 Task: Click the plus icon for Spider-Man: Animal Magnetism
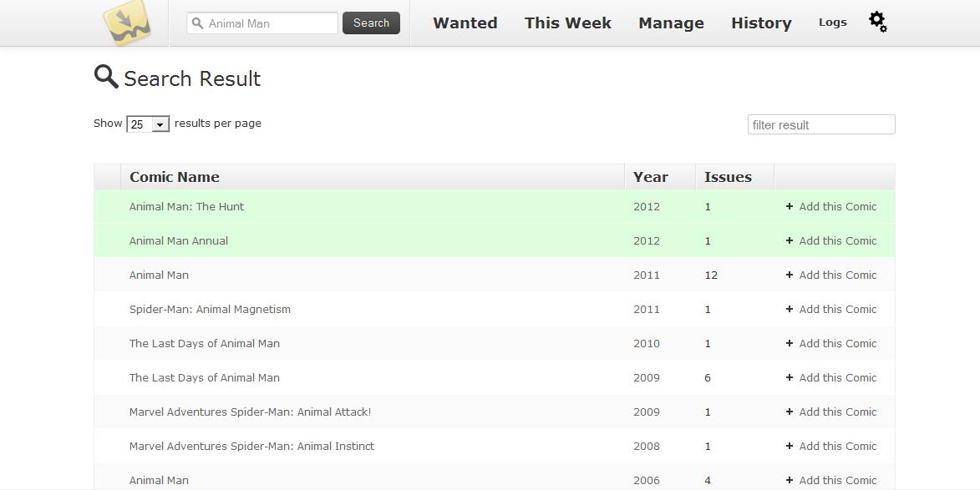click(790, 310)
